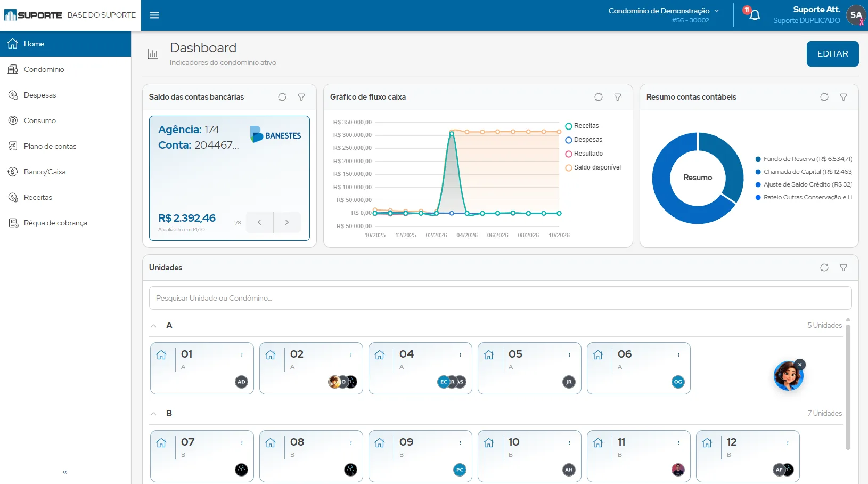Click the Unidades list scrollbar
Viewport: 868px width, 484px height.
[848, 386]
